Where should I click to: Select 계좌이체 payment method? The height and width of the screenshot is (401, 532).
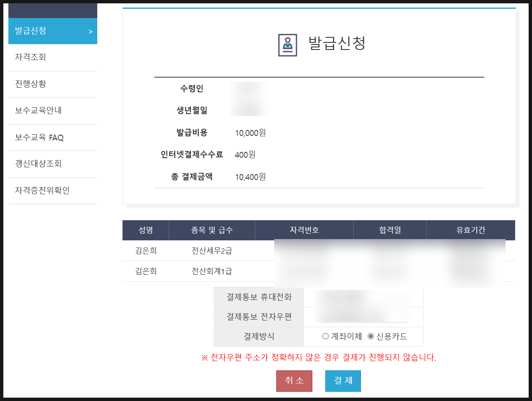(325, 336)
